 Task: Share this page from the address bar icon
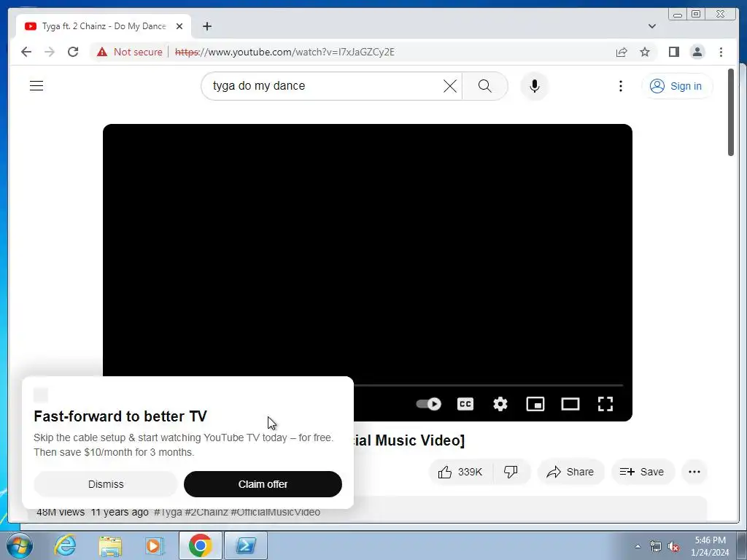tap(622, 52)
